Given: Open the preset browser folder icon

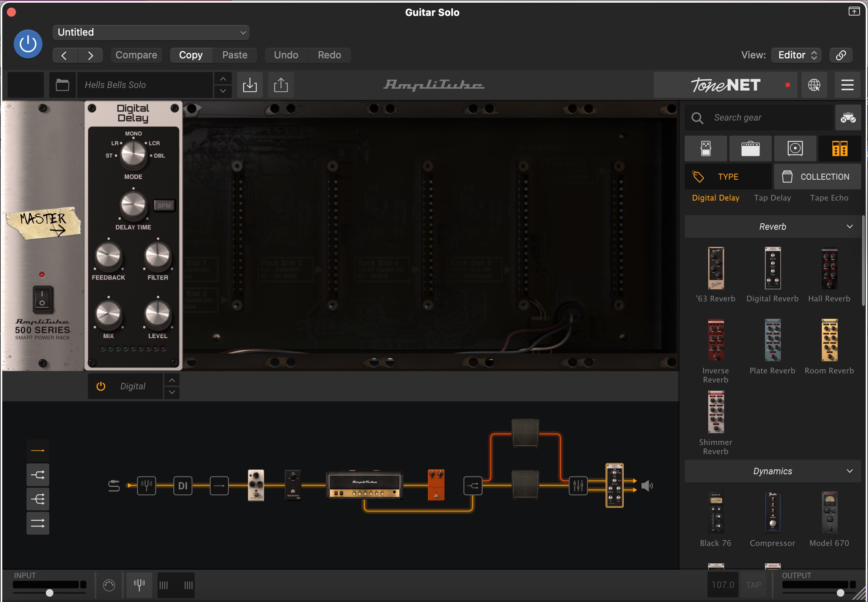Looking at the screenshot, I should (x=62, y=85).
